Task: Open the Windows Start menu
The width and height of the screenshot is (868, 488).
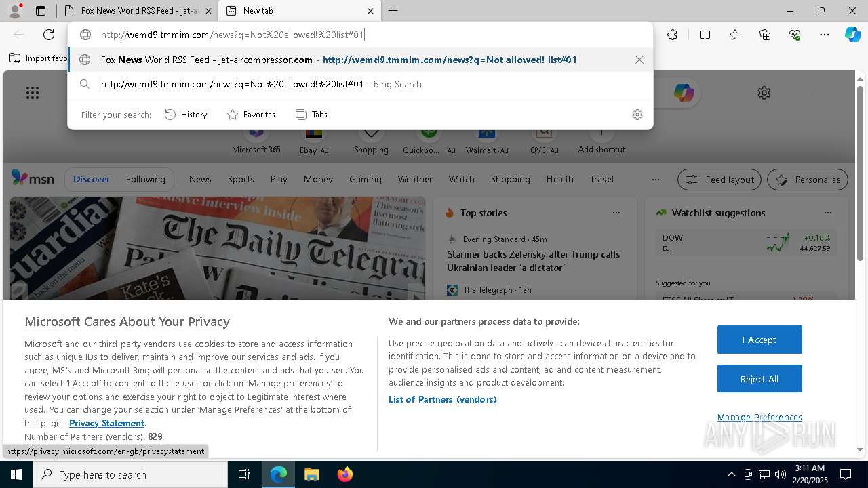Action: pyautogui.click(x=16, y=474)
